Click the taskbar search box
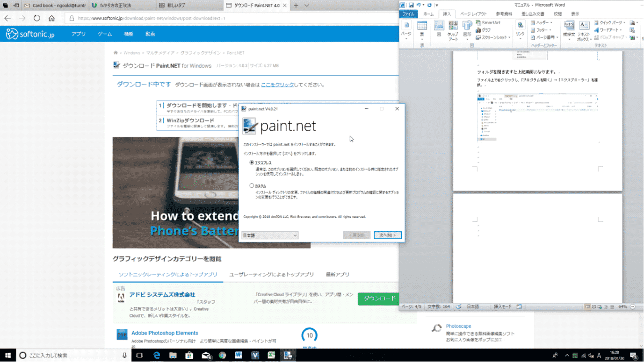The height and width of the screenshot is (362, 644). [73, 355]
